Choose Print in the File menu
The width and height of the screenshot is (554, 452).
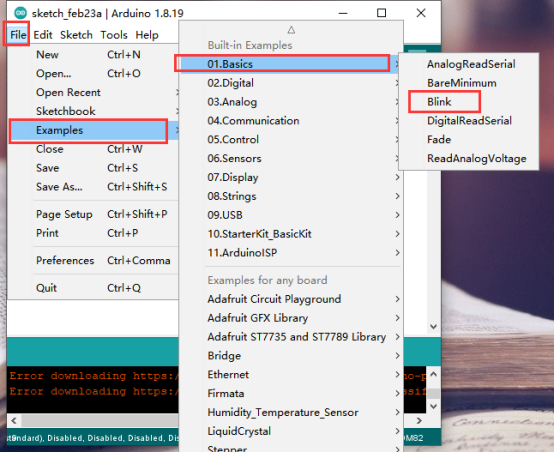(x=93, y=233)
